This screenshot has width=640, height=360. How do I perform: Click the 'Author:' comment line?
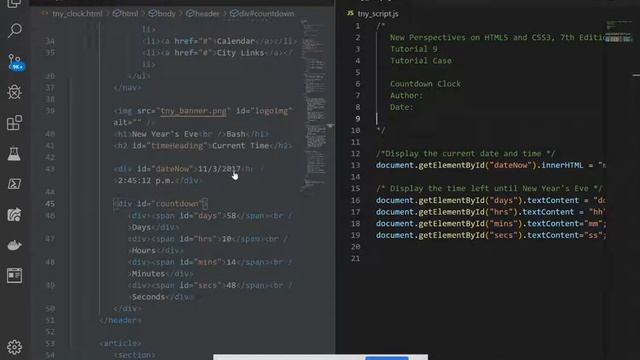407,96
